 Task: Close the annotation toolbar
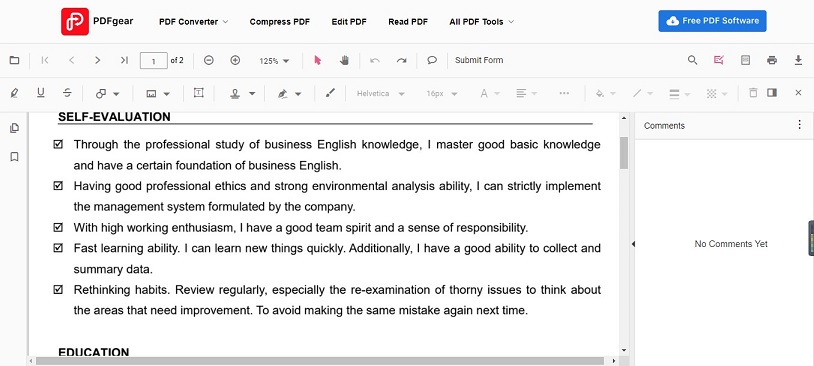(x=798, y=93)
